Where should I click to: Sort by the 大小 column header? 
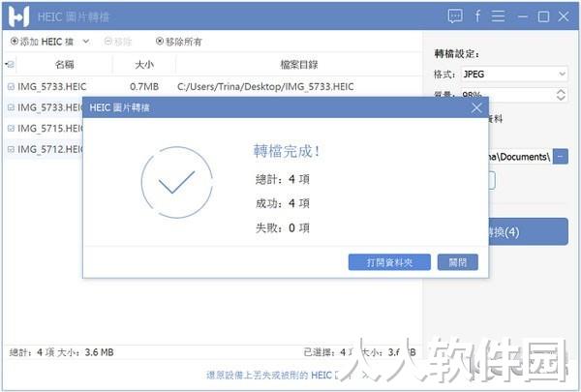click(x=144, y=65)
